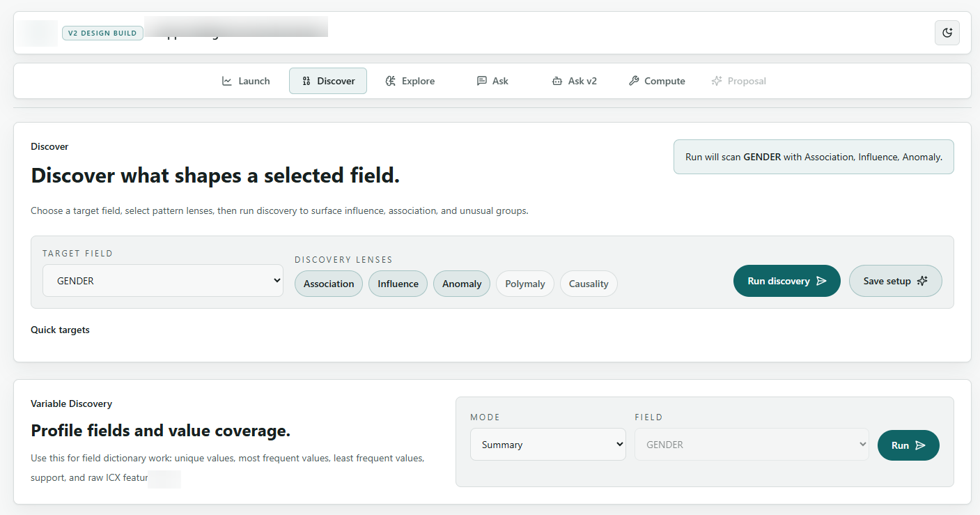Click send arrow icon in Run discovery
This screenshot has height=515, width=980.
click(x=821, y=281)
